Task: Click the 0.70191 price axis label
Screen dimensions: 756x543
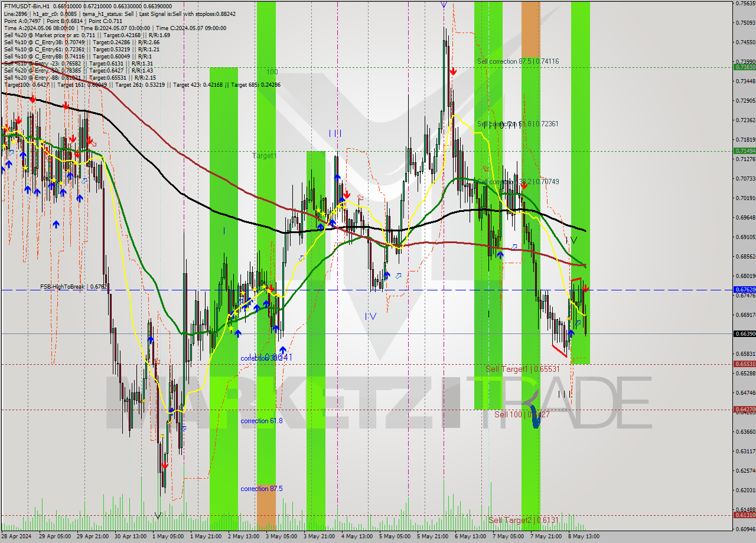Action: 745,198
